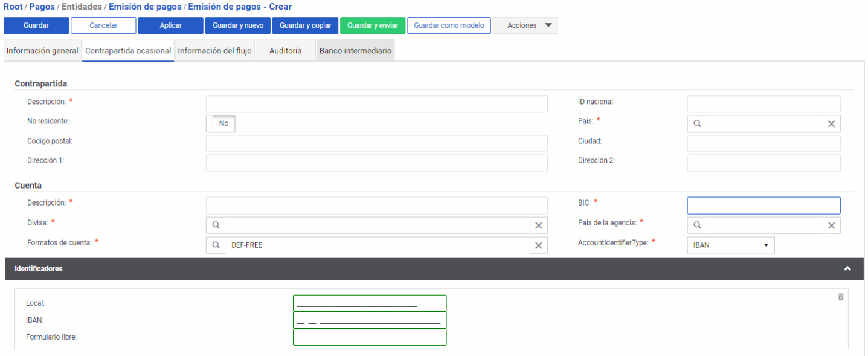Toggle the No residente switch
The height and width of the screenshot is (356, 868).
(x=221, y=123)
